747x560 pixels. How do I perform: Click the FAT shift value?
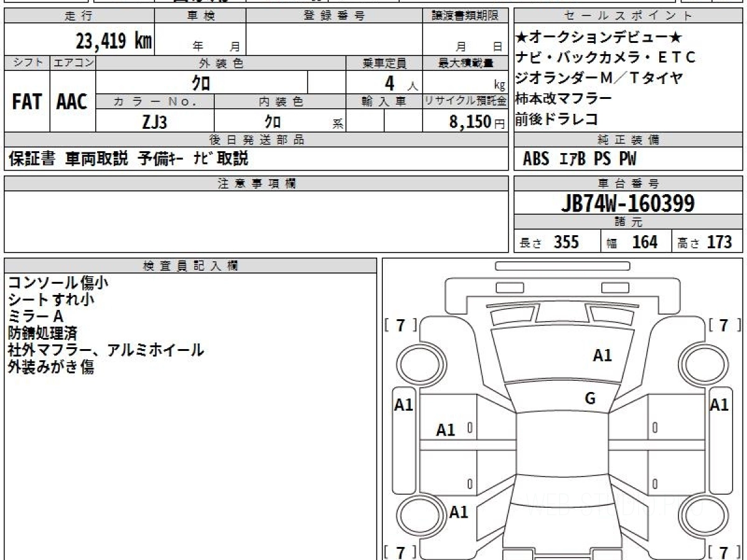pyautogui.click(x=27, y=102)
